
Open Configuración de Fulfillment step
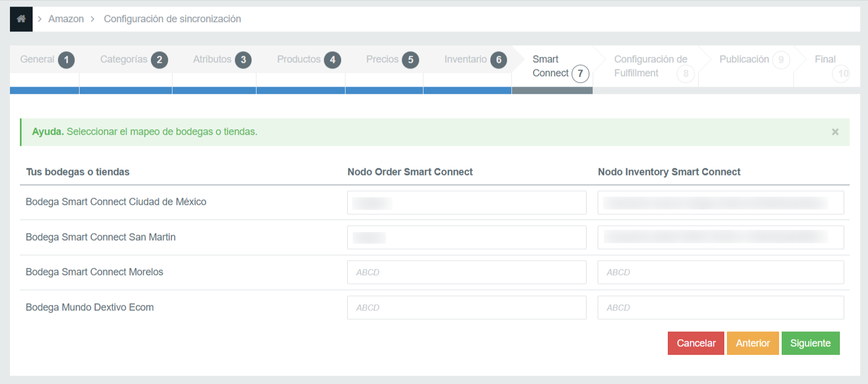pyautogui.click(x=652, y=66)
